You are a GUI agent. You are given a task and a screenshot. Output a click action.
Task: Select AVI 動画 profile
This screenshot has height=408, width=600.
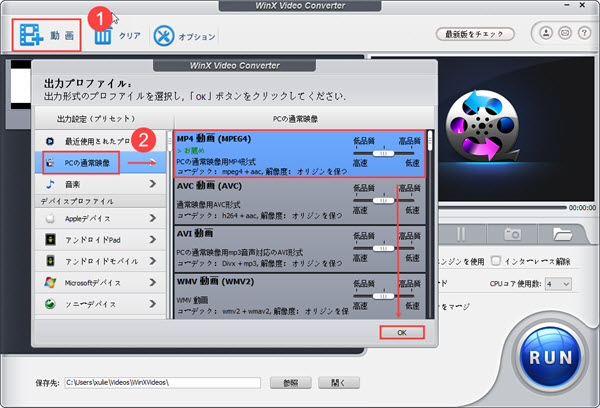point(300,249)
